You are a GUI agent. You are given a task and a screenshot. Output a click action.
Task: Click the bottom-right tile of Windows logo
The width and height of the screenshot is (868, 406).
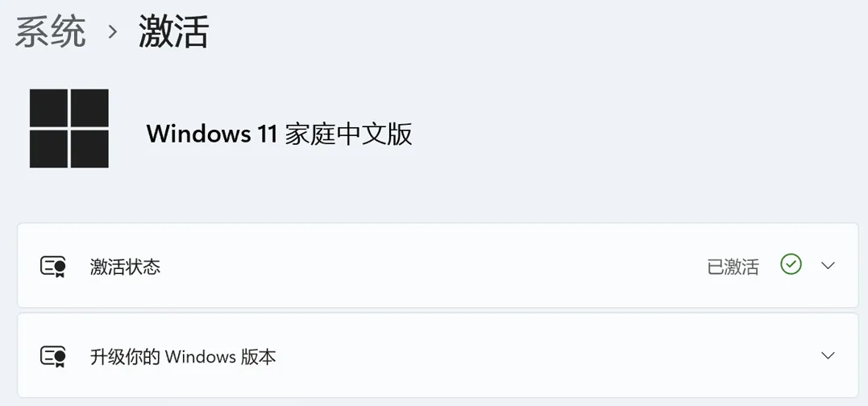89,149
